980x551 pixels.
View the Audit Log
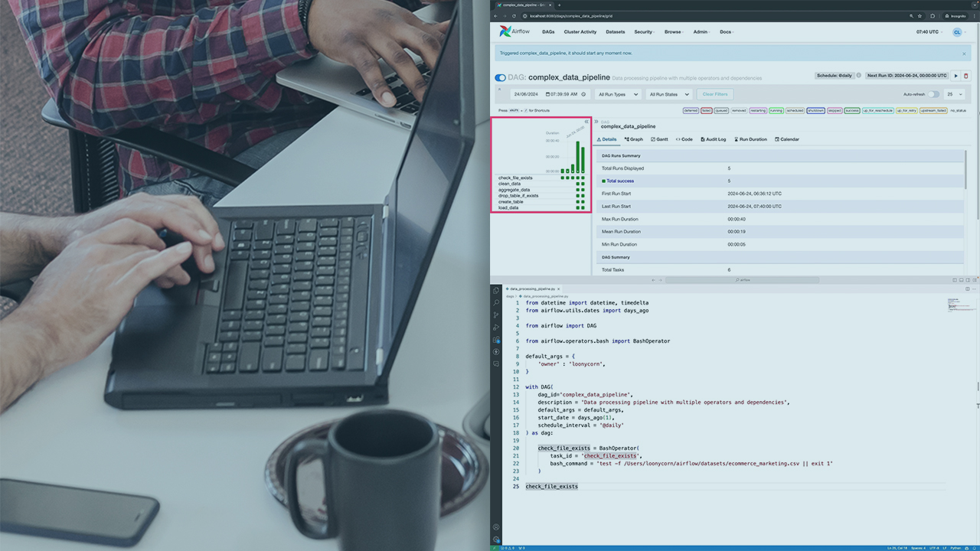coord(713,139)
